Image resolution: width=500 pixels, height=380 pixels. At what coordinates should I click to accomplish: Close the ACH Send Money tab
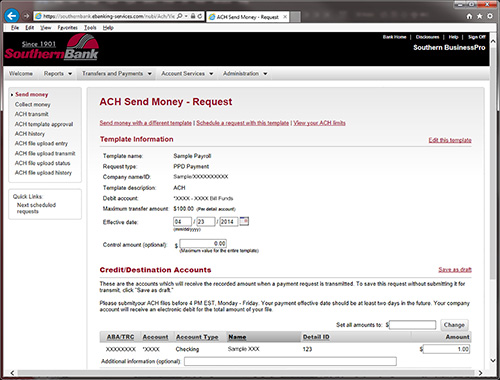point(285,17)
